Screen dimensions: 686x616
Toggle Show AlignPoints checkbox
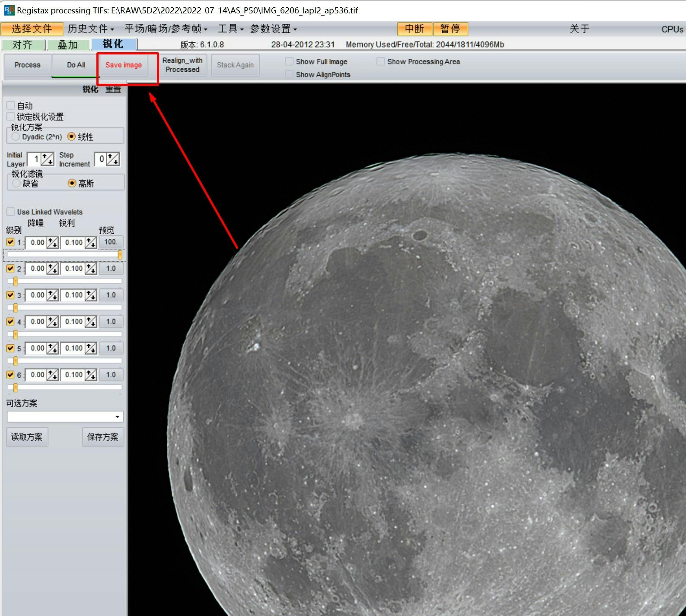pos(289,74)
